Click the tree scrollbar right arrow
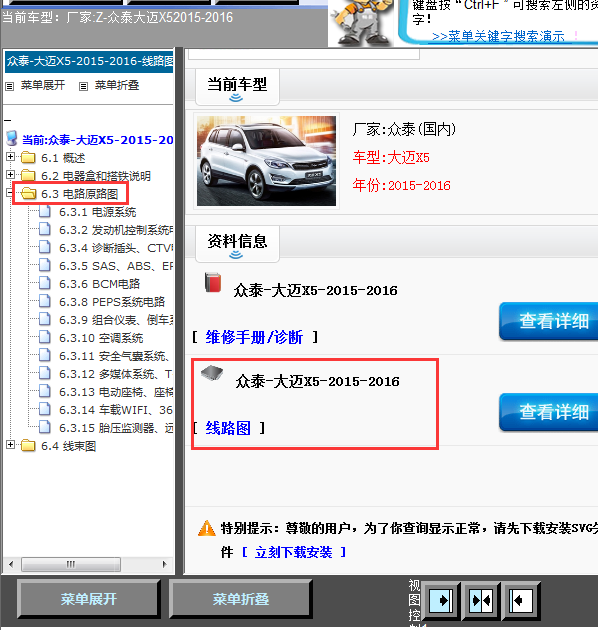This screenshot has height=630, width=598. click(164, 564)
